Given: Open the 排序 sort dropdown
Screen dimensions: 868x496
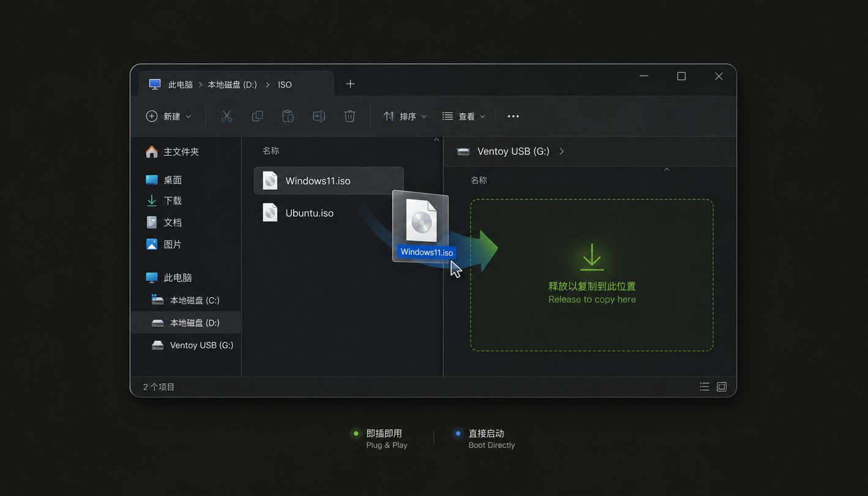Looking at the screenshot, I should (x=405, y=116).
